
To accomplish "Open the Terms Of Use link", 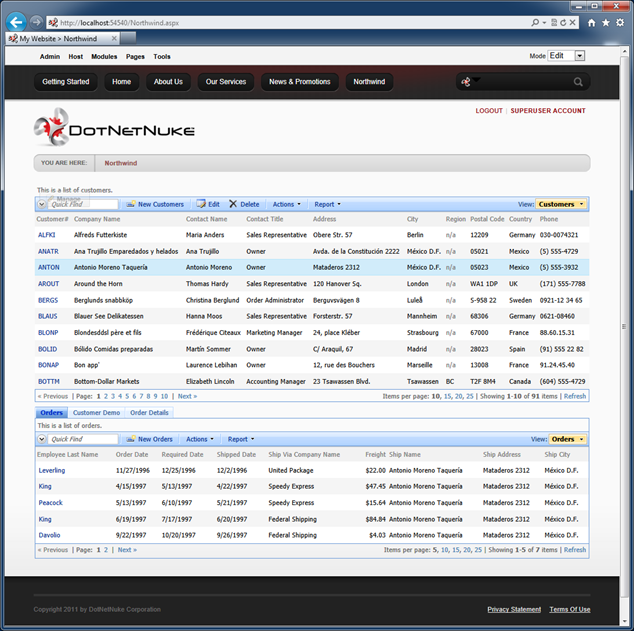I will coord(570,609).
